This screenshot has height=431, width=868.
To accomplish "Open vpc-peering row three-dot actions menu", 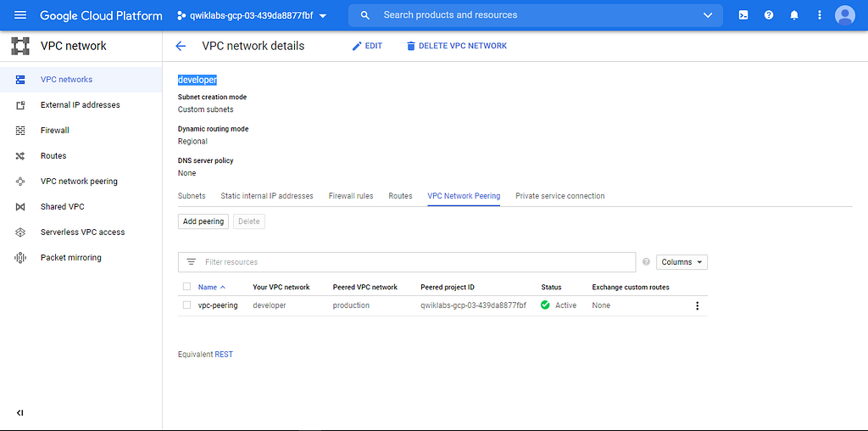I will pos(697,305).
